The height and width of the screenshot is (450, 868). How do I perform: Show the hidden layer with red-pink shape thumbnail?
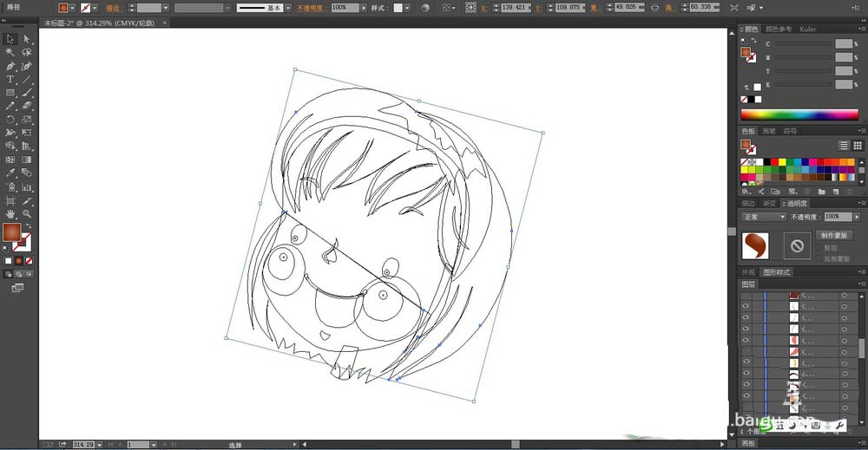pyautogui.click(x=746, y=352)
